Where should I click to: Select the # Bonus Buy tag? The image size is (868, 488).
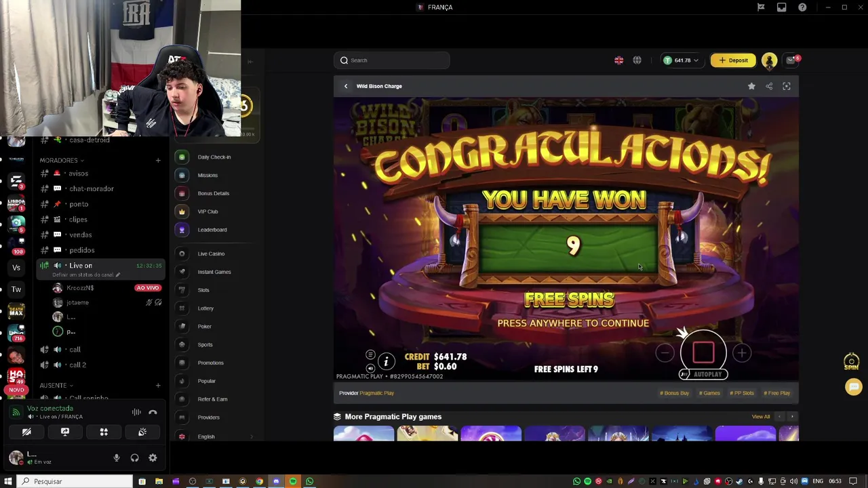coord(674,393)
